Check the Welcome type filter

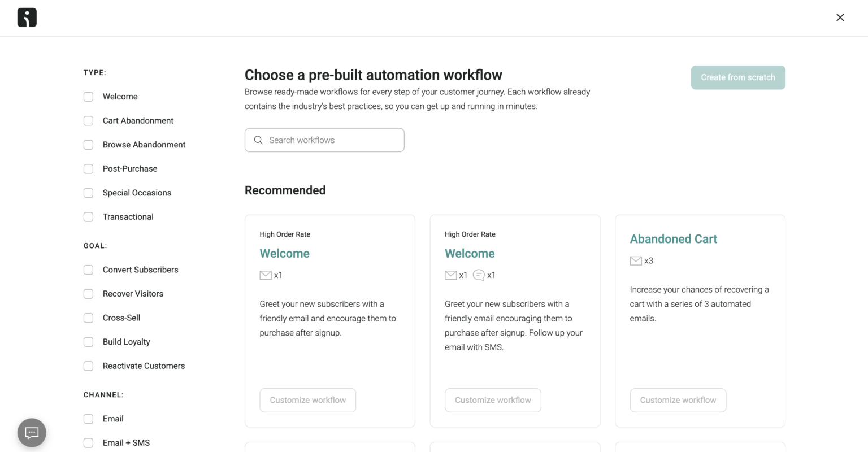pyautogui.click(x=88, y=97)
